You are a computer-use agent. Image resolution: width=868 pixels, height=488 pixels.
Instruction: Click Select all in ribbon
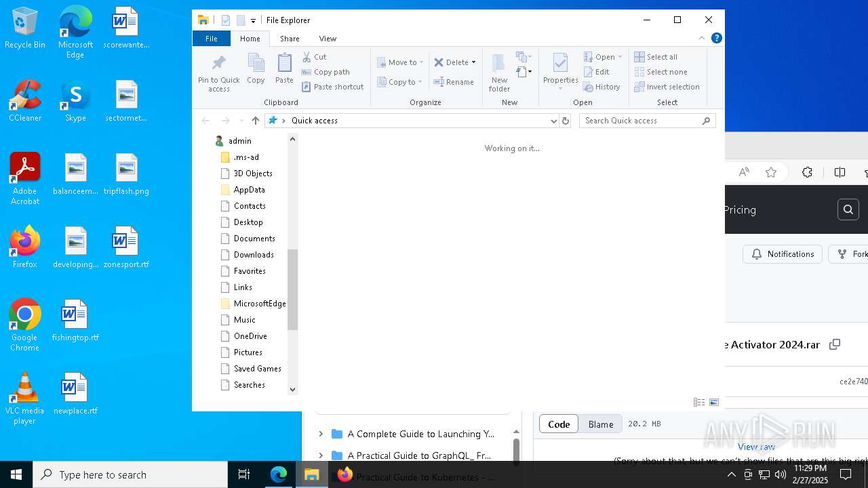coord(656,57)
